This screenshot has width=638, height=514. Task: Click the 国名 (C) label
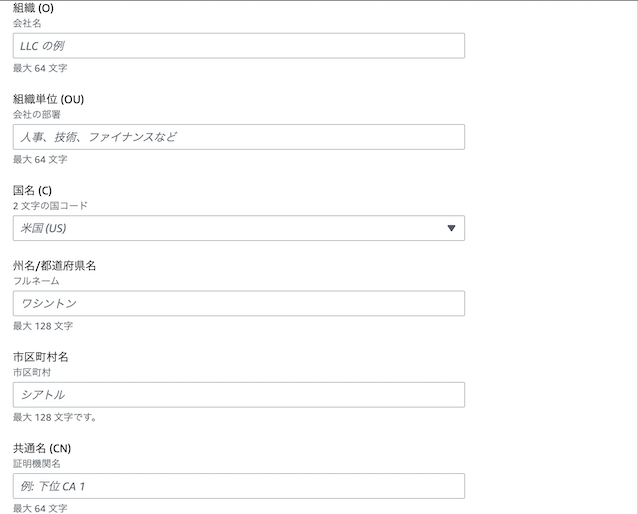coord(32,190)
